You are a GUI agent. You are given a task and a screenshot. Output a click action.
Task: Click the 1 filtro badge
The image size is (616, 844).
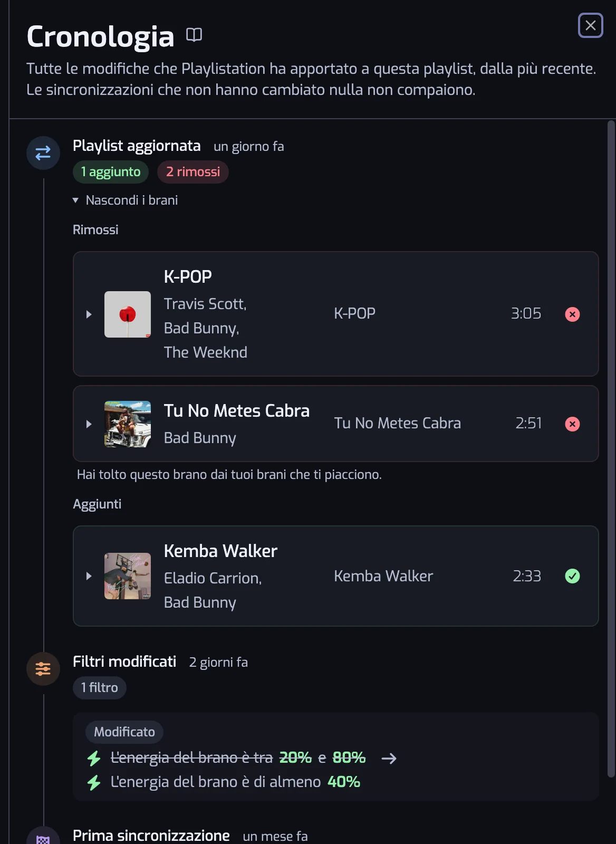pyautogui.click(x=100, y=688)
